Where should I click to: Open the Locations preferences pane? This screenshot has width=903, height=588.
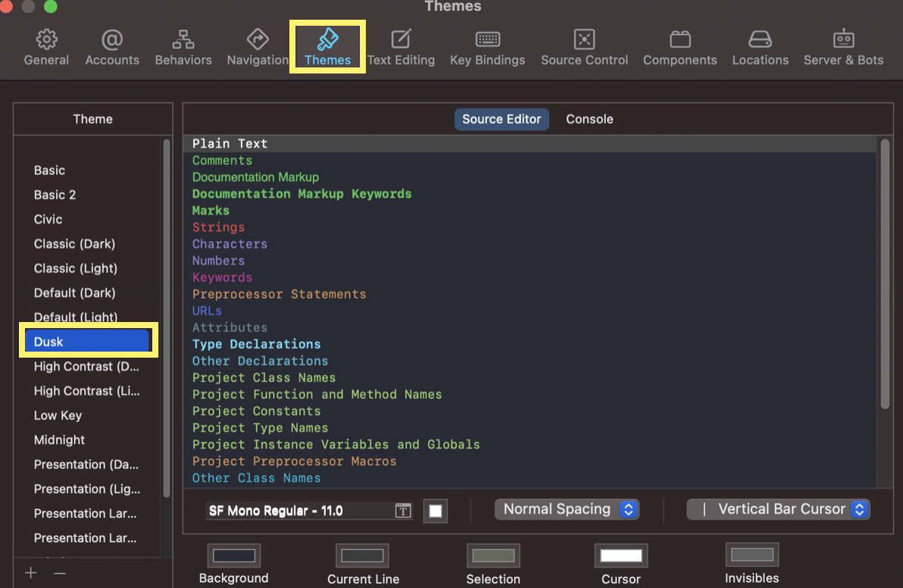760,47
